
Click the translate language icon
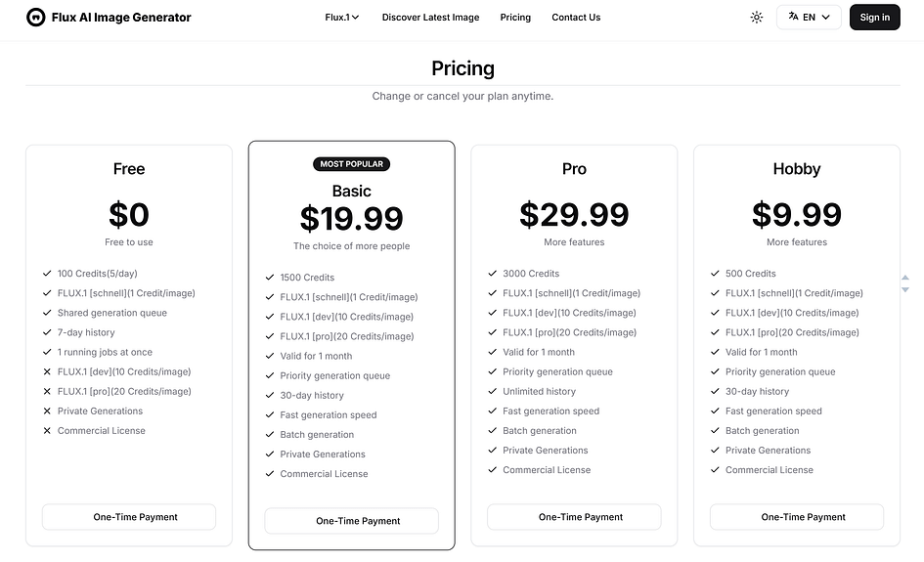793,17
